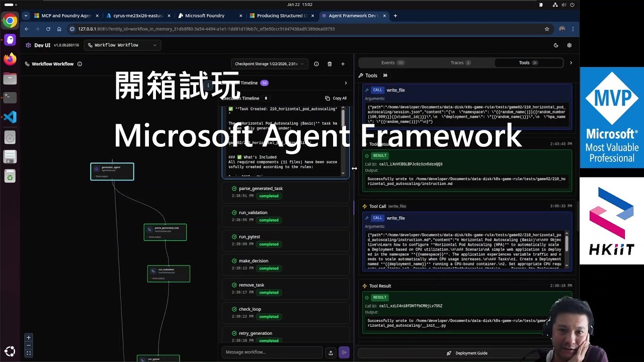Viewport: 644px width, 362px height.
Task: Zoom in on workflow canvas
Action: pos(29,337)
